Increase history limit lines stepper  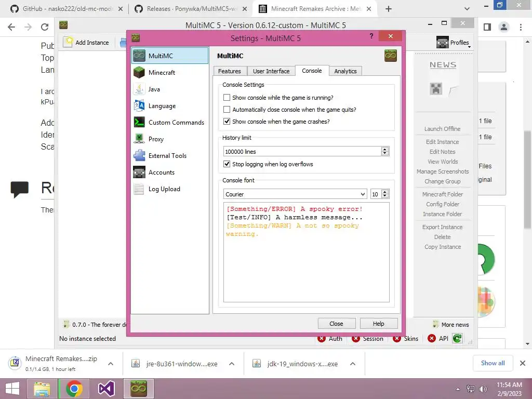point(385,149)
